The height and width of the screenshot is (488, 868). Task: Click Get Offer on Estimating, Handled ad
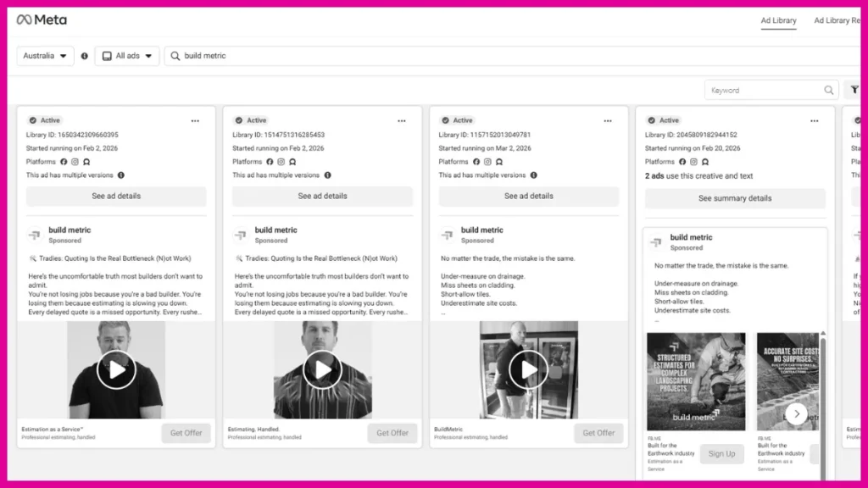point(392,433)
